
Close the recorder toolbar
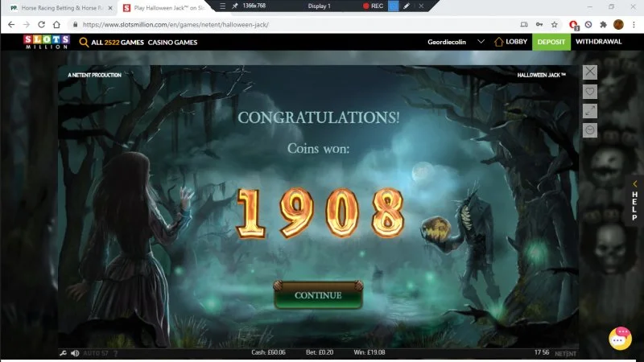(x=421, y=6)
